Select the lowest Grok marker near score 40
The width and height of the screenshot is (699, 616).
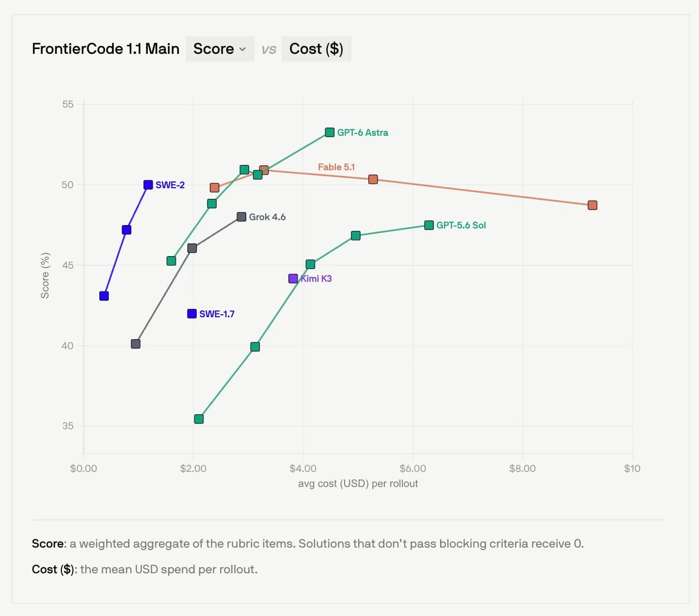click(x=136, y=344)
